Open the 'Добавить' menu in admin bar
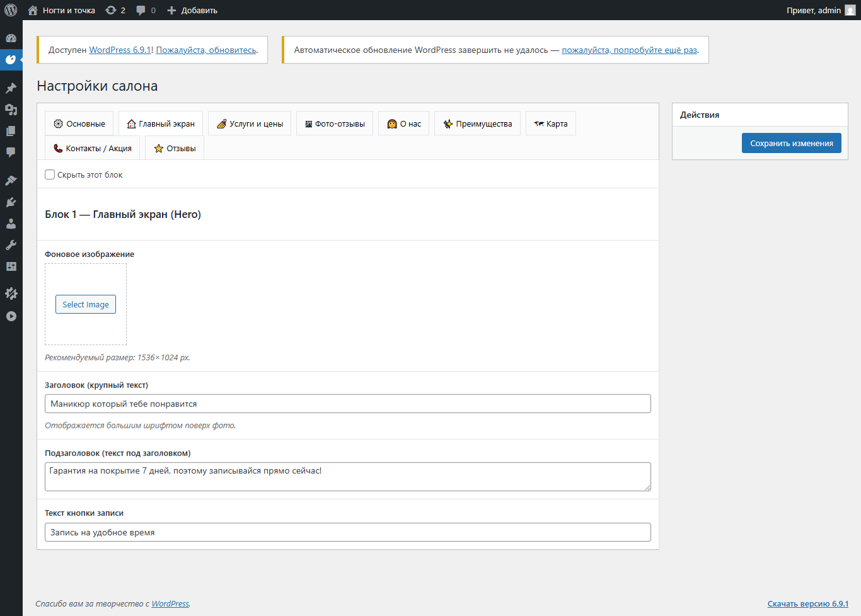Screen dimensions: 861x616 tap(192, 10)
